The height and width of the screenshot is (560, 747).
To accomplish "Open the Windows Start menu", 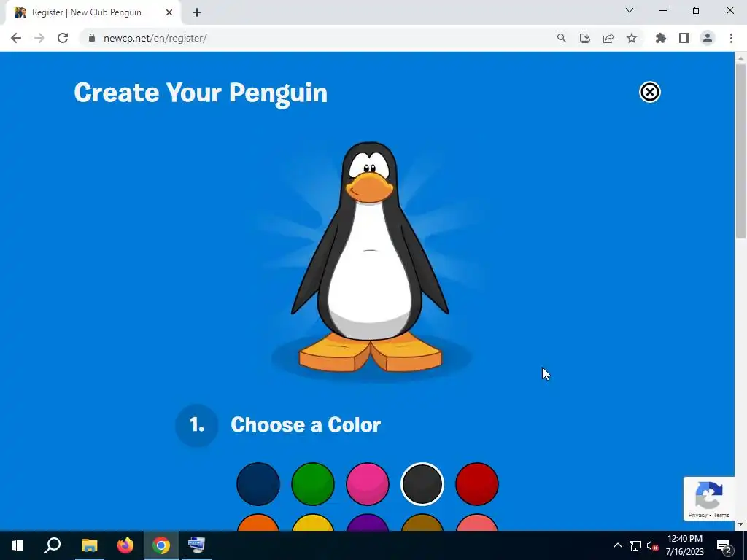I will click(18, 545).
